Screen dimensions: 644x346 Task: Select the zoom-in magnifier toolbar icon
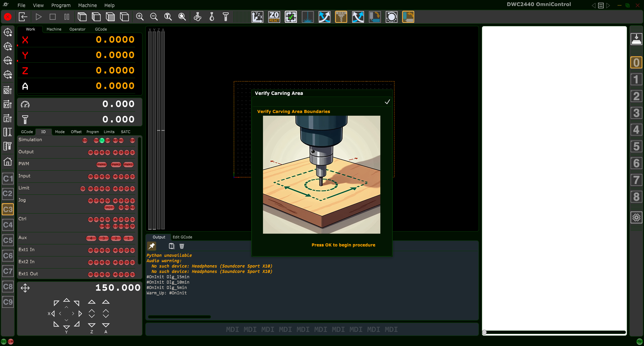pos(140,17)
